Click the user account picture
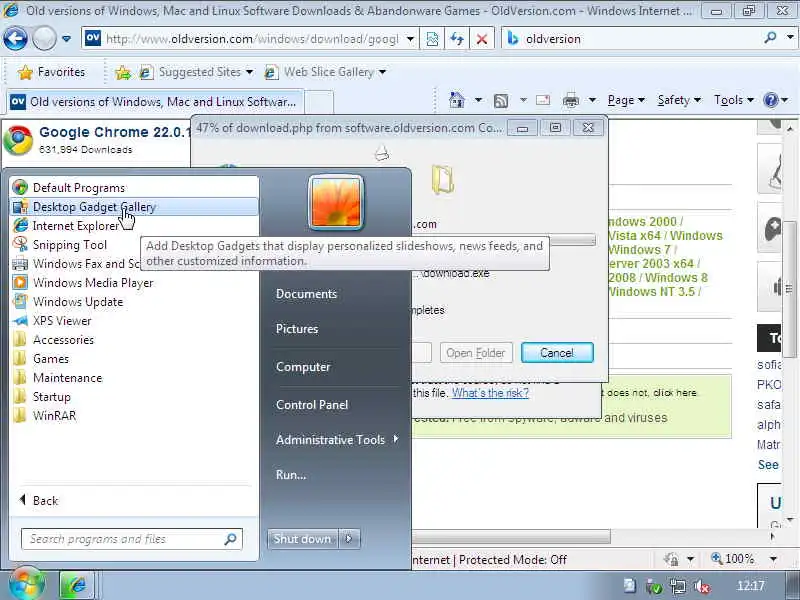Image resolution: width=800 pixels, height=600 pixels. click(336, 203)
